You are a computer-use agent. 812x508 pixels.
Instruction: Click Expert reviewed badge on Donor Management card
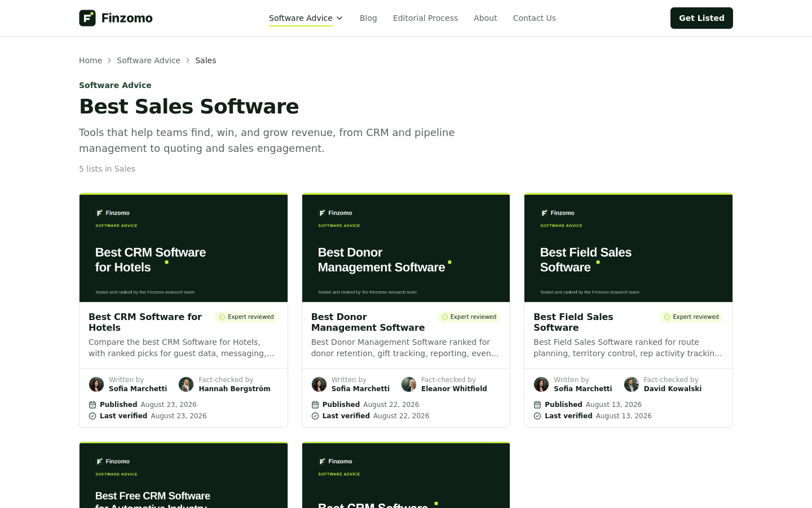(469, 317)
